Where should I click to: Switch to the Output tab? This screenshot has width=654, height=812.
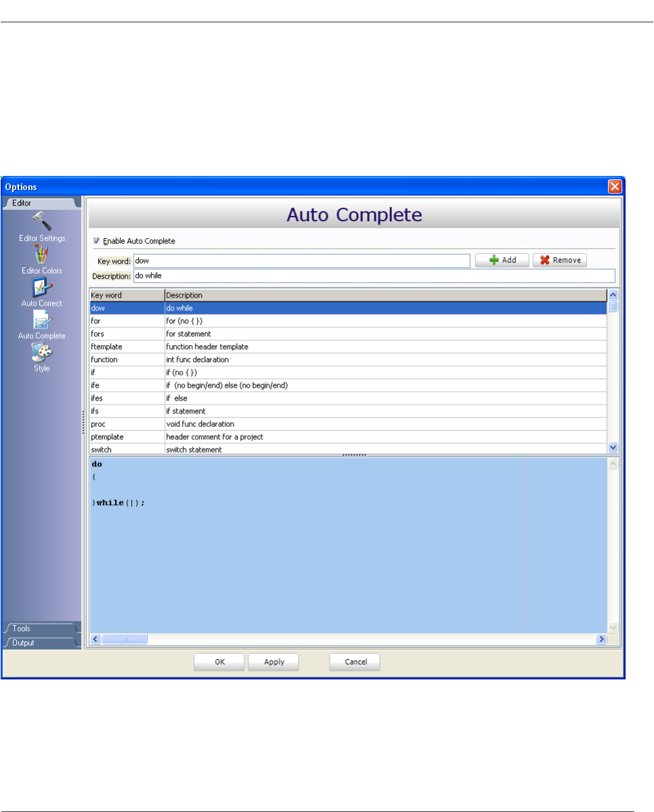click(x=42, y=643)
